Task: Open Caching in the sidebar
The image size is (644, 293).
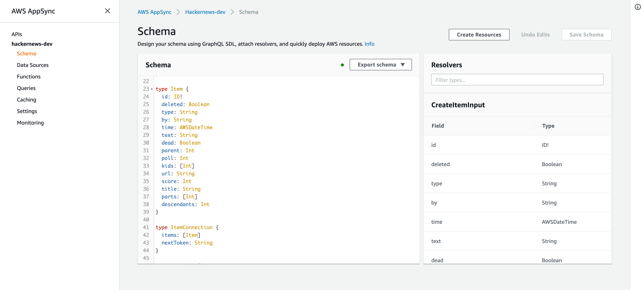Action: click(x=27, y=100)
